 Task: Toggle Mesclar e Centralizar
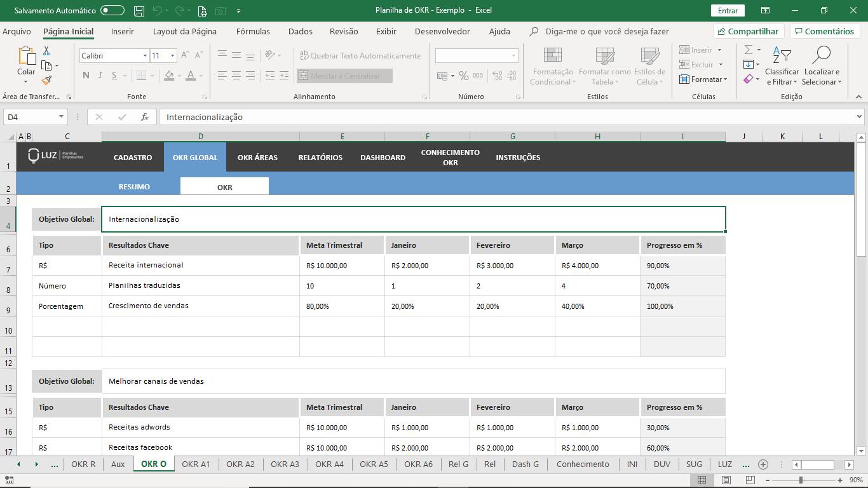pyautogui.click(x=344, y=76)
